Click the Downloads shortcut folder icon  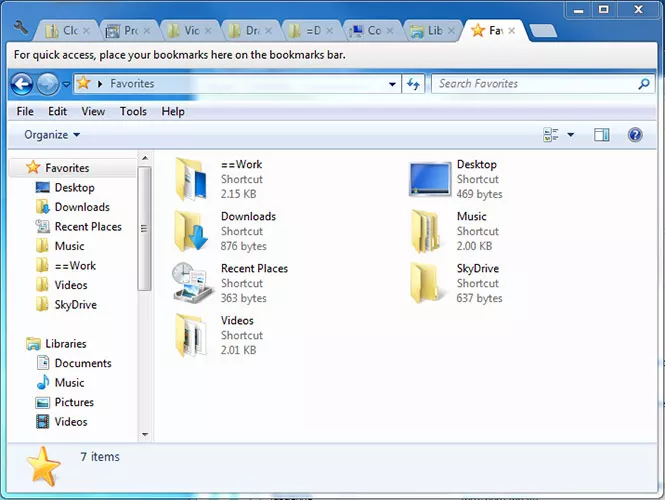pos(191,231)
